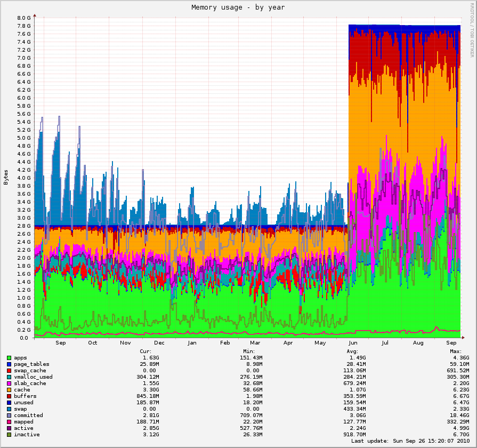Click the teal vmalloc_used legend swatch
477x448 pixels.
pos(9,377)
